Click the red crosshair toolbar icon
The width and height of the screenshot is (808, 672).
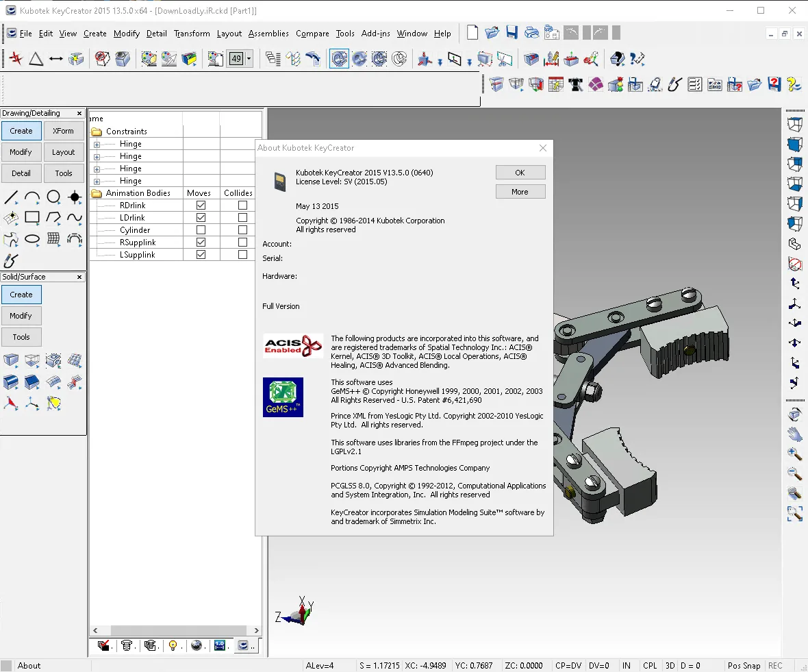[16, 59]
